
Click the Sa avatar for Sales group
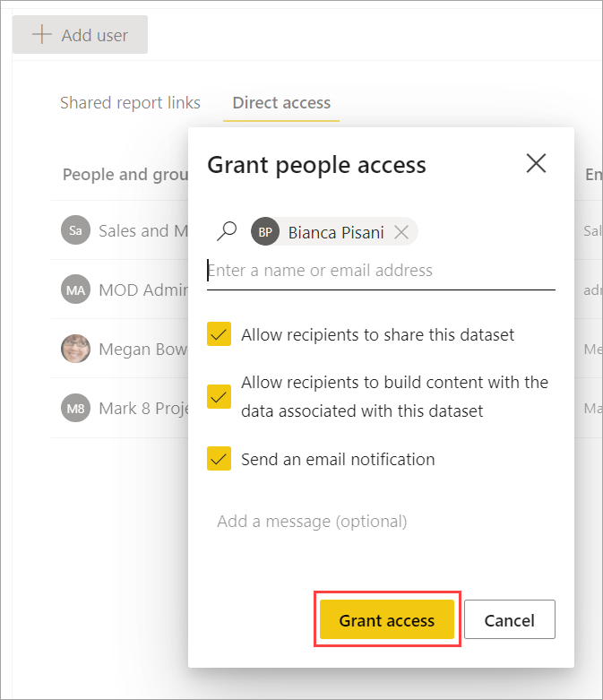tap(75, 230)
